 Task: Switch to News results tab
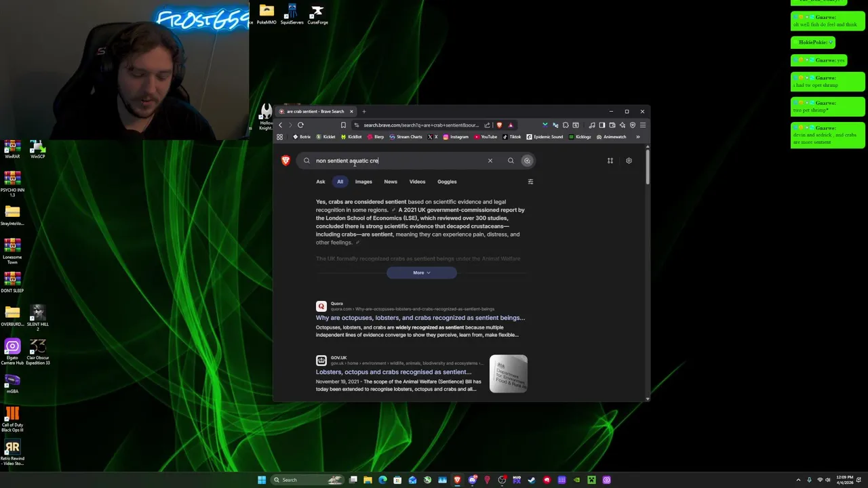[x=391, y=182]
